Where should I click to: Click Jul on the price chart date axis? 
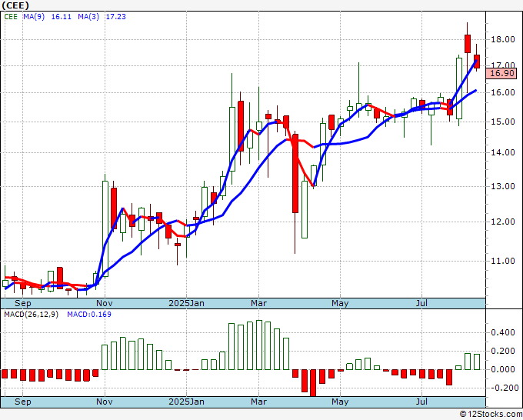(422, 303)
